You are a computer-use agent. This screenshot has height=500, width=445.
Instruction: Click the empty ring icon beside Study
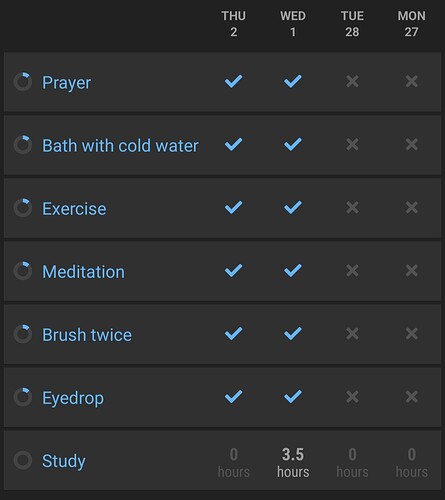pyautogui.click(x=23, y=460)
